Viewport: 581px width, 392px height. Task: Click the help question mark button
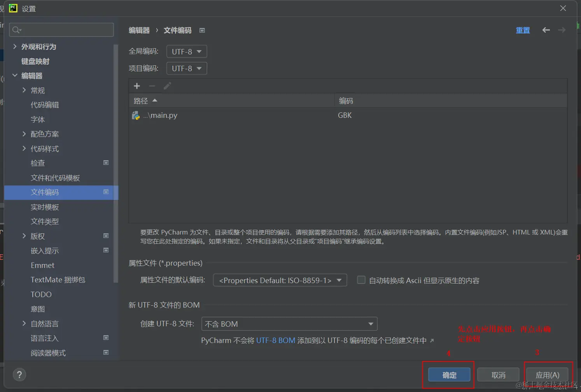pos(19,375)
